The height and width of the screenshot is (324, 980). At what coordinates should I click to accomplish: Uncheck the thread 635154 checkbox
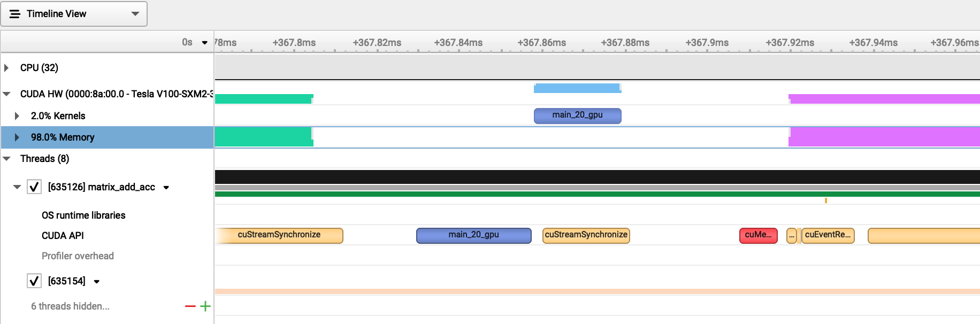(x=34, y=281)
